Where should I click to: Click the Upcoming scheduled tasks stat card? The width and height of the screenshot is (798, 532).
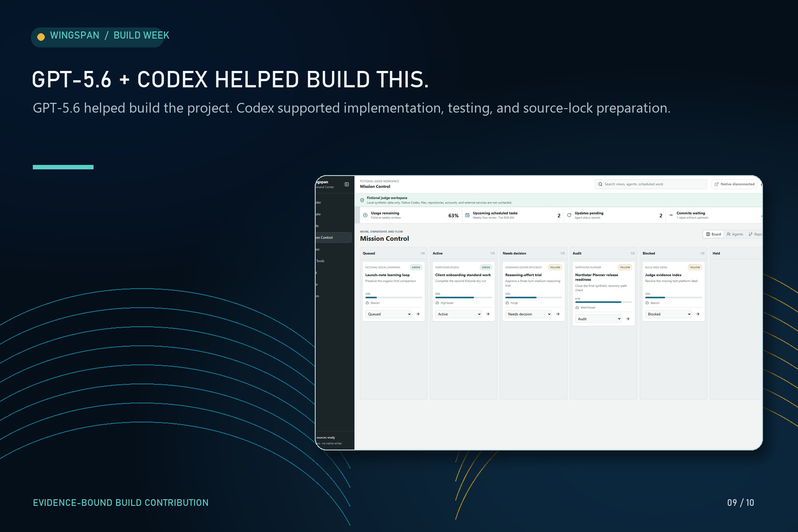pyautogui.click(x=513, y=215)
